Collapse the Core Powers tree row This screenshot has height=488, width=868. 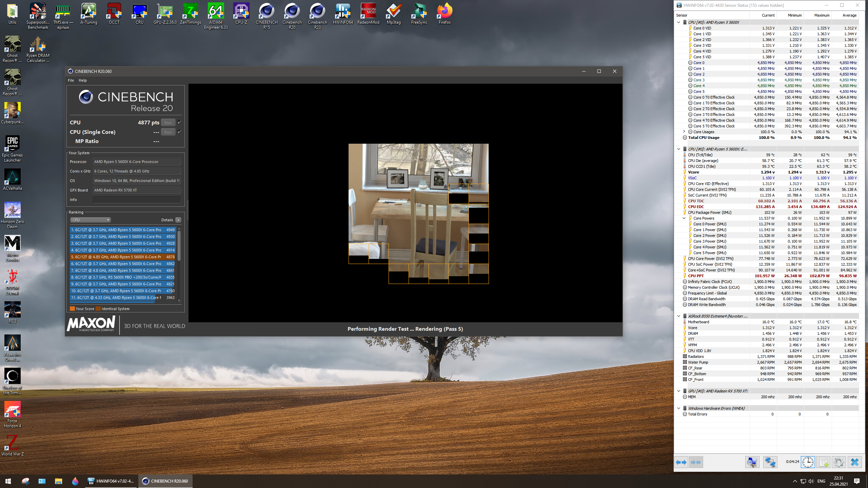coord(684,218)
